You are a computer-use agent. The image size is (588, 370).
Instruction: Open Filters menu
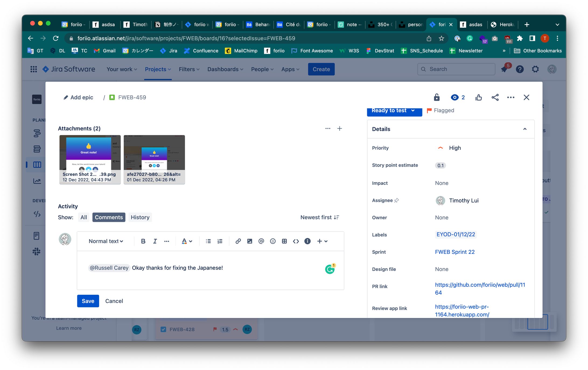(189, 69)
